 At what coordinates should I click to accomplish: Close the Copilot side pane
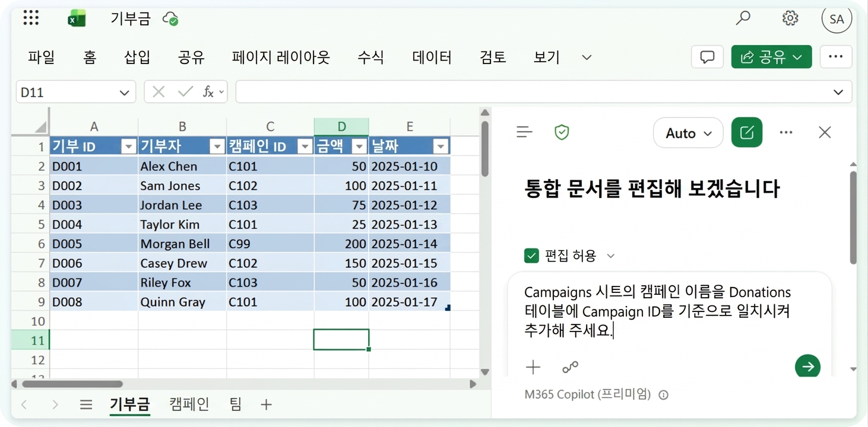click(825, 132)
